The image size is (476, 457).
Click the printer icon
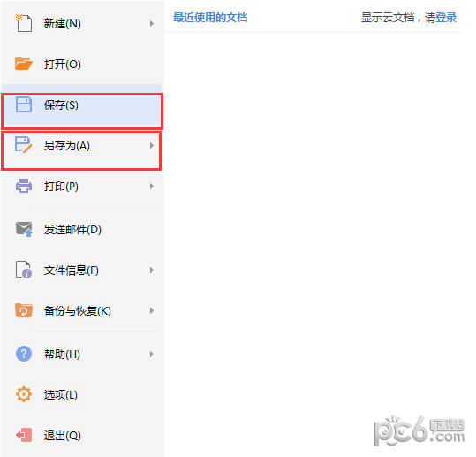coord(24,186)
